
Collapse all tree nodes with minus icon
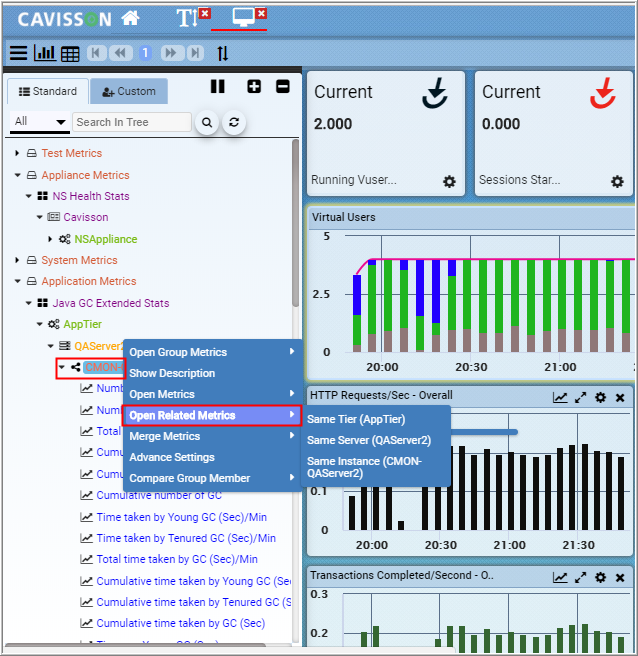[x=283, y=87]
